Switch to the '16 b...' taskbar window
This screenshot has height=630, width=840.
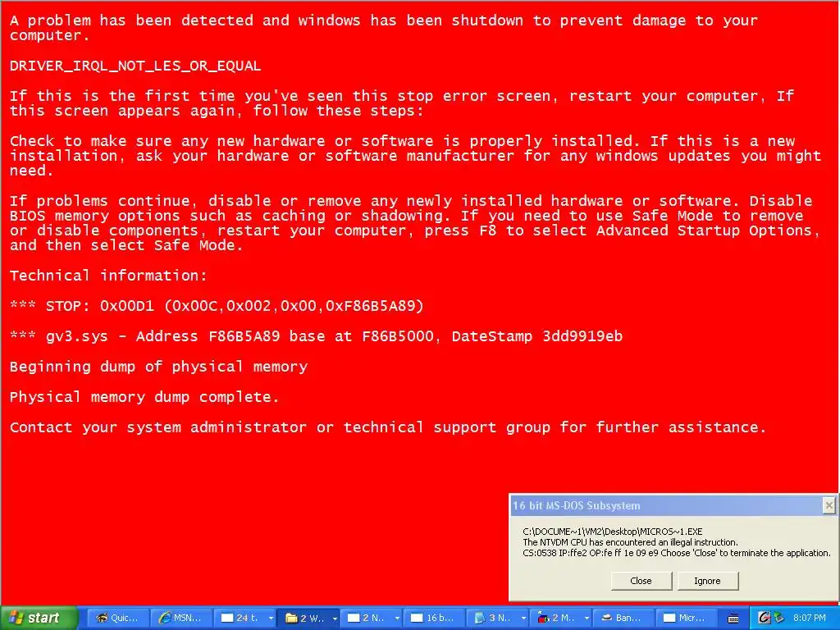(x=433, y=618)
